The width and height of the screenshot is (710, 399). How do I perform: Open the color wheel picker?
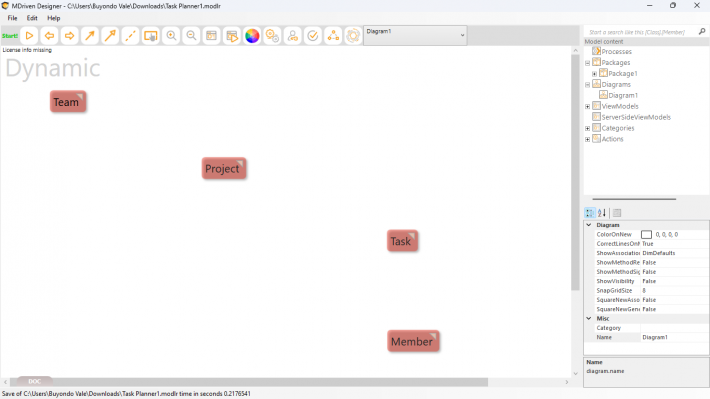pos(252,36)
